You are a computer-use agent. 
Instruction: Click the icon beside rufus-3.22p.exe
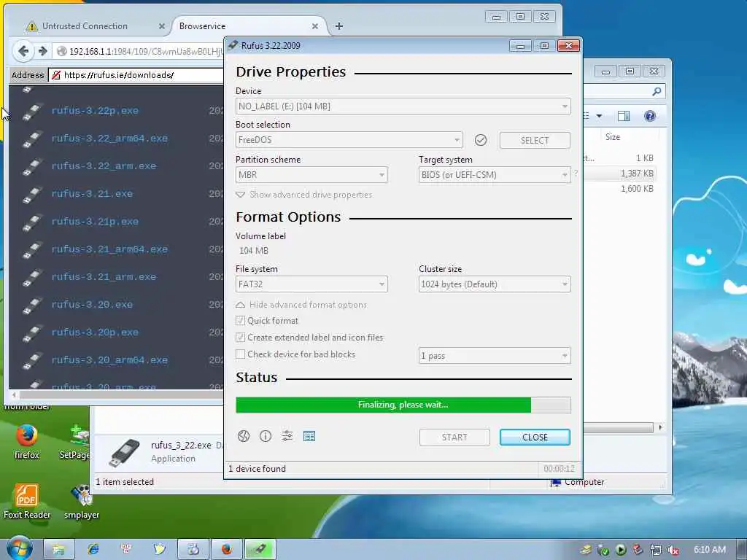click(x=32, y=111)
